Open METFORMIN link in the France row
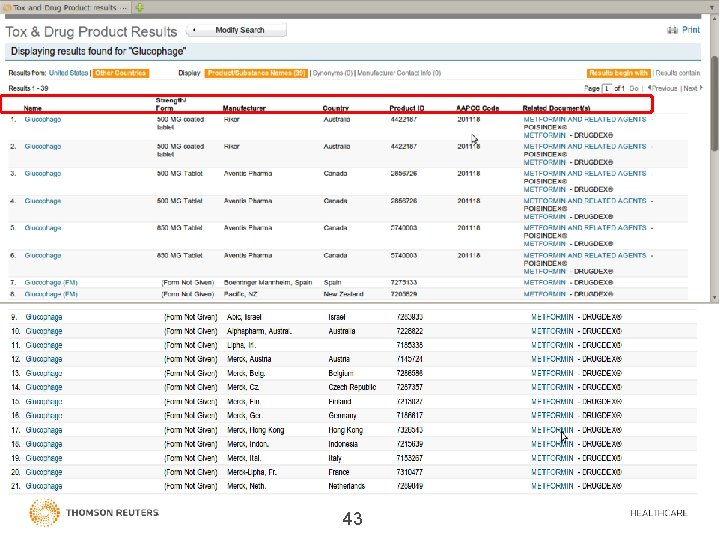 [x=552, y=472]
